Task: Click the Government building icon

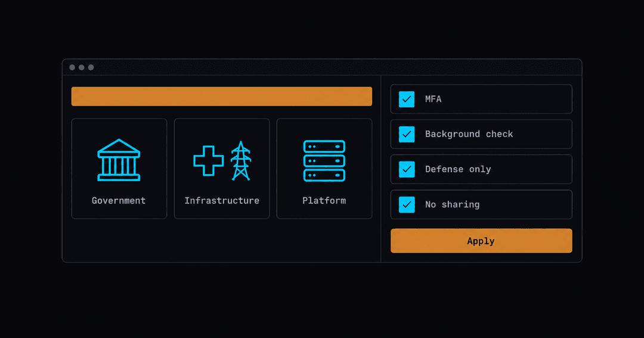Action: pos(119,160)
